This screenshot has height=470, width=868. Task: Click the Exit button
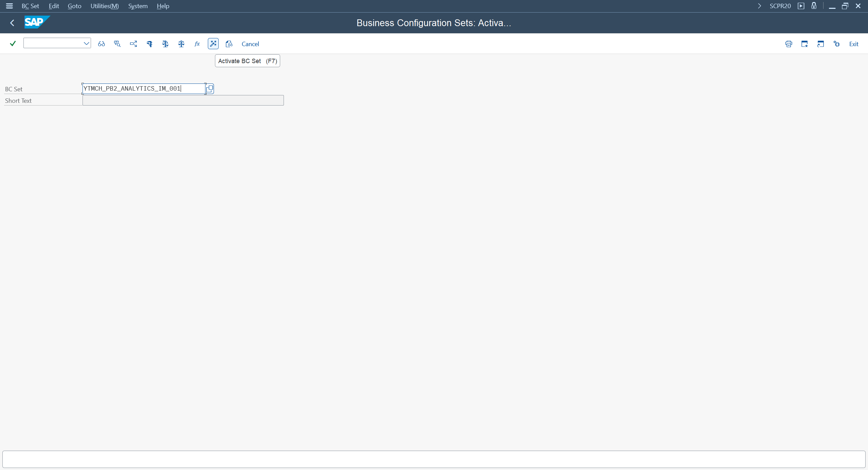pos(853,44)
